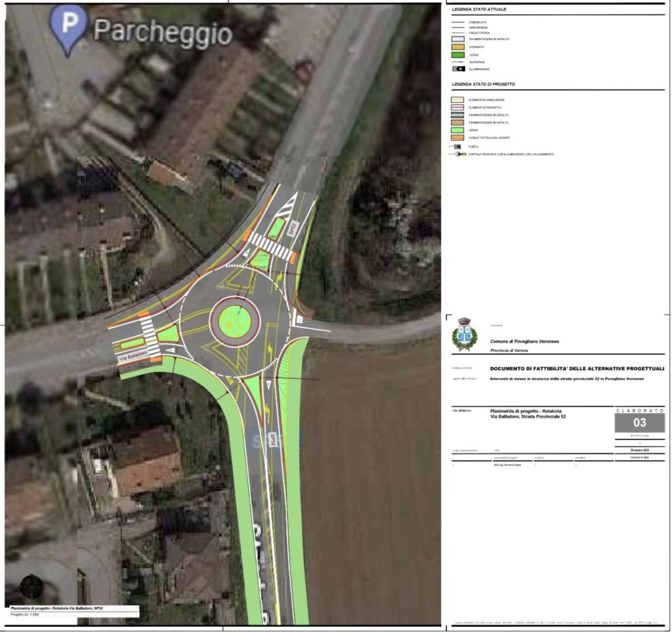Click the Parcheggio text label
Viewport: 672px width, 633px height.
point(163,32)
